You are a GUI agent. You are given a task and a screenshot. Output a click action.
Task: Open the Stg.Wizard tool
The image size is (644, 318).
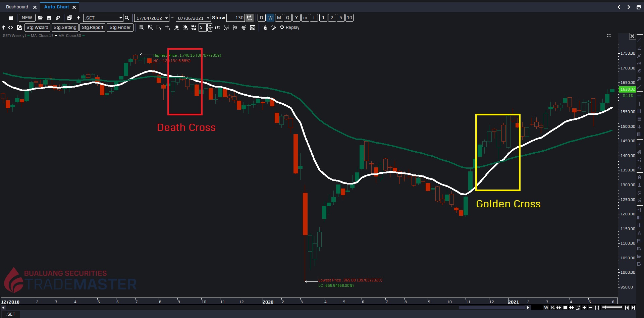click(37, 28)
